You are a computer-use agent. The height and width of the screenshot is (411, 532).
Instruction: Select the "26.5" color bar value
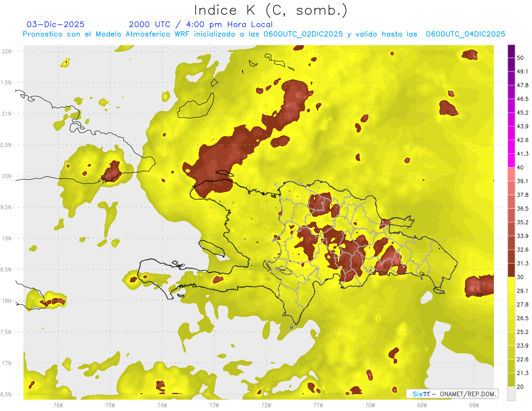tap(522, 318)
